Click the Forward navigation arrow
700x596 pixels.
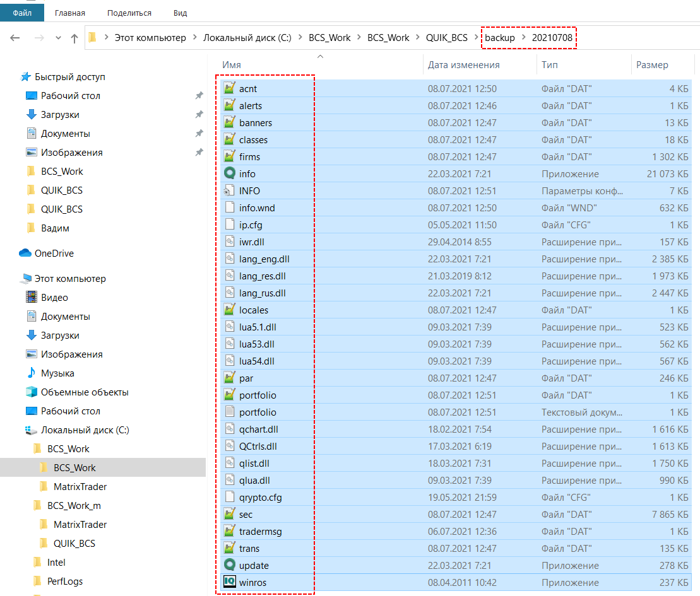pos(39,38)
